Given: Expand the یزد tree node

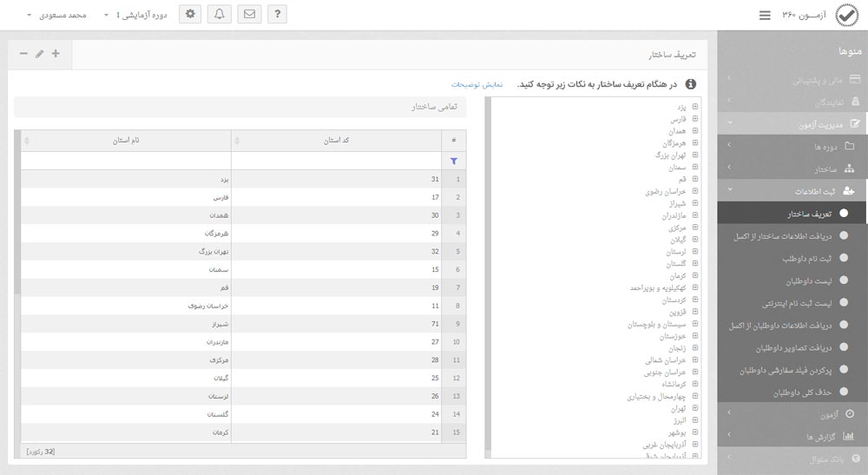Looking at the screenshot, I should (x=695, y=106).
